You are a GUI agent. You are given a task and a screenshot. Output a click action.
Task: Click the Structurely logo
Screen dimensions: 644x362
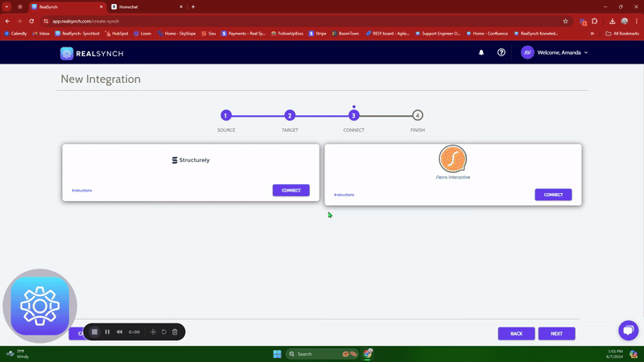[x=191, y=160]
